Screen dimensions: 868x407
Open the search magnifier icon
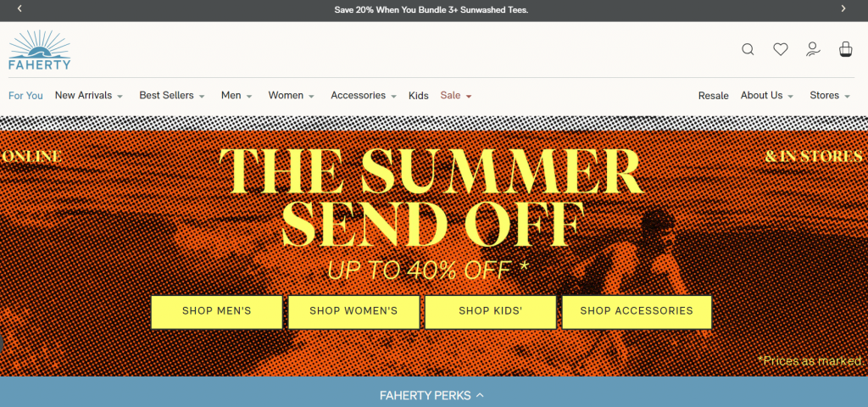point(748,50)
